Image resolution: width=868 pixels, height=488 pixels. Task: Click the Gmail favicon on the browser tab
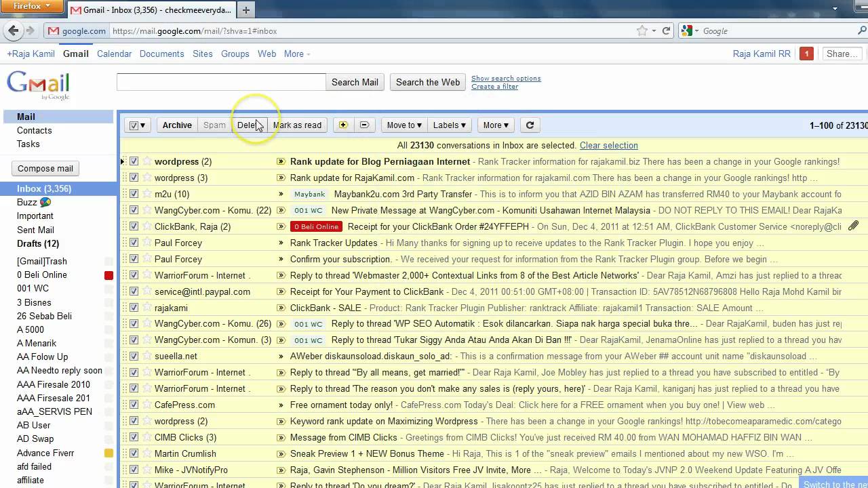pos(76,10)
